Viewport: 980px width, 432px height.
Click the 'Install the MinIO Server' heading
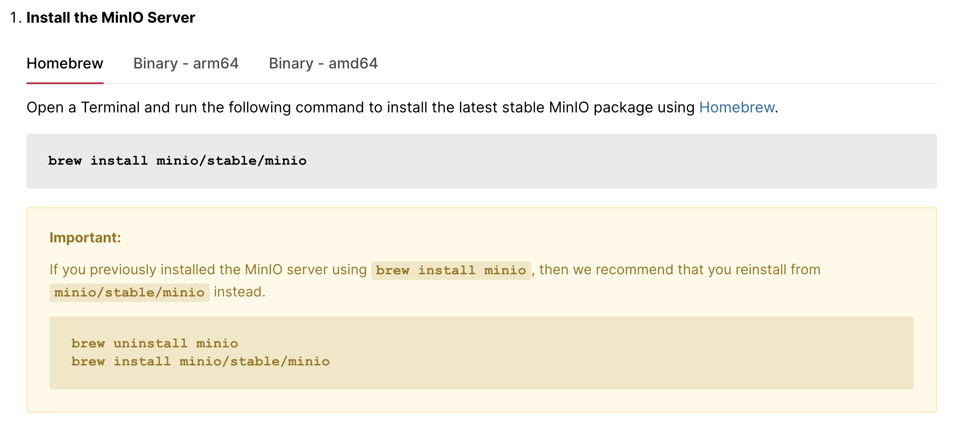tap(111, 18)
